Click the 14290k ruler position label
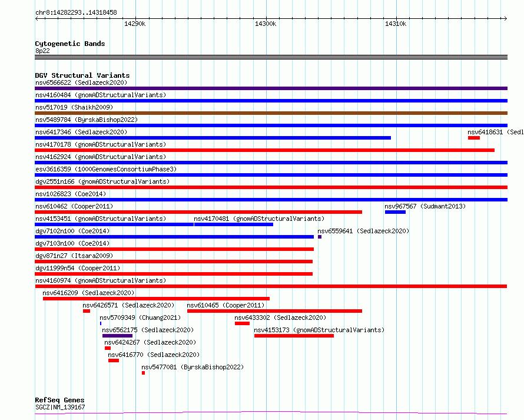Viewport: 524px width, 420px height. (135, 24)
